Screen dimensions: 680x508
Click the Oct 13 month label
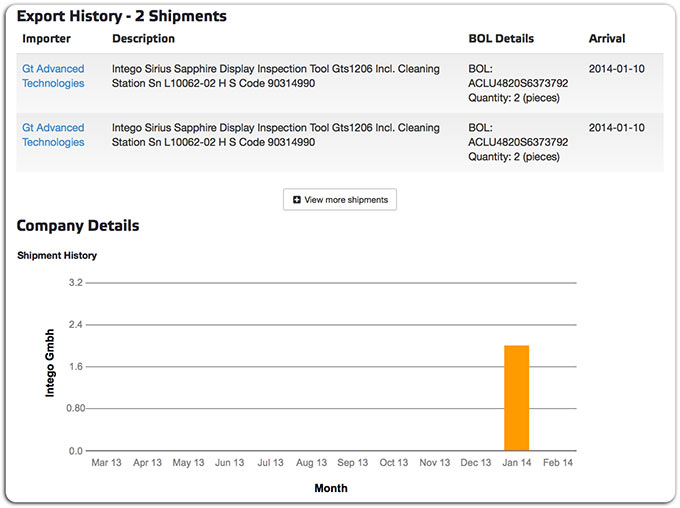[x=394, y=463]
